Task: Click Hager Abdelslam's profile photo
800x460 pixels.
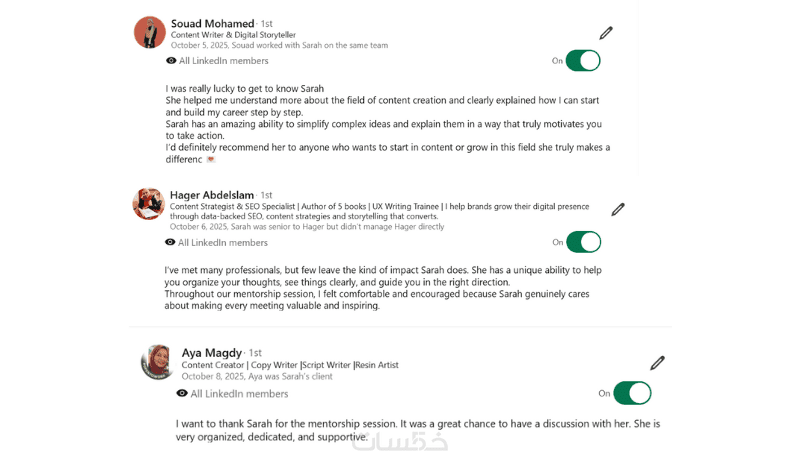Action: point(148,204)
